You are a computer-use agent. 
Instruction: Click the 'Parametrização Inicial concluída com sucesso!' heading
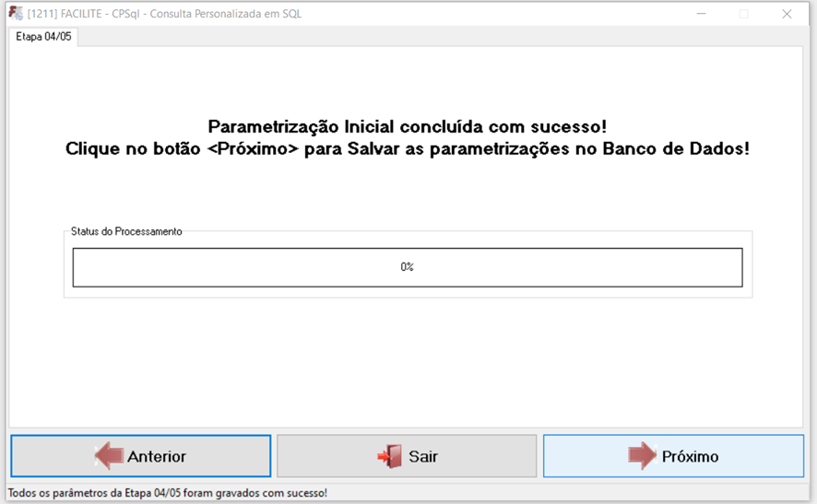(x=408, y=126)
